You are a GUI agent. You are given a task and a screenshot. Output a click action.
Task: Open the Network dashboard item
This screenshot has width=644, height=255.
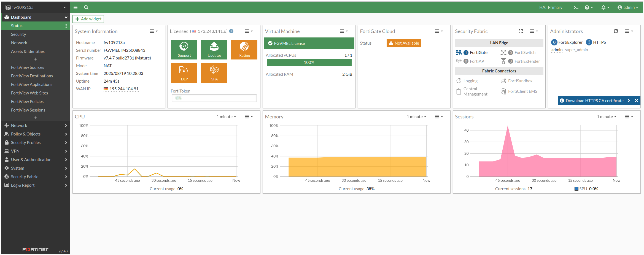36,43
